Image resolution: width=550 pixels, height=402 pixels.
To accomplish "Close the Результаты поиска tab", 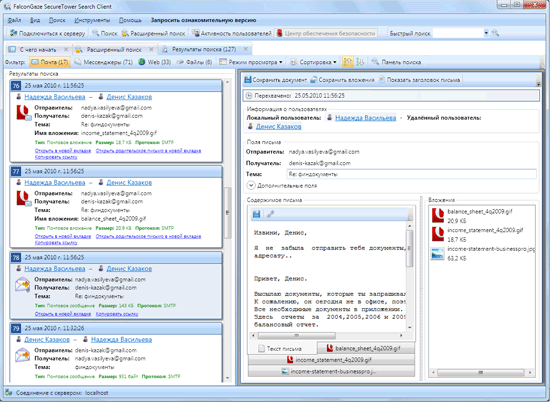I will 246,49.
